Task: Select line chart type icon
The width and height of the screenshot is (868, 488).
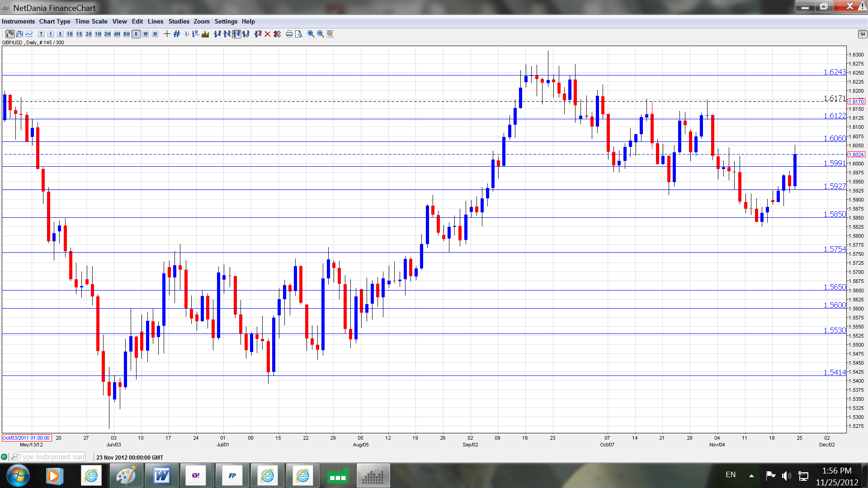Action: [x=29, y=34]
